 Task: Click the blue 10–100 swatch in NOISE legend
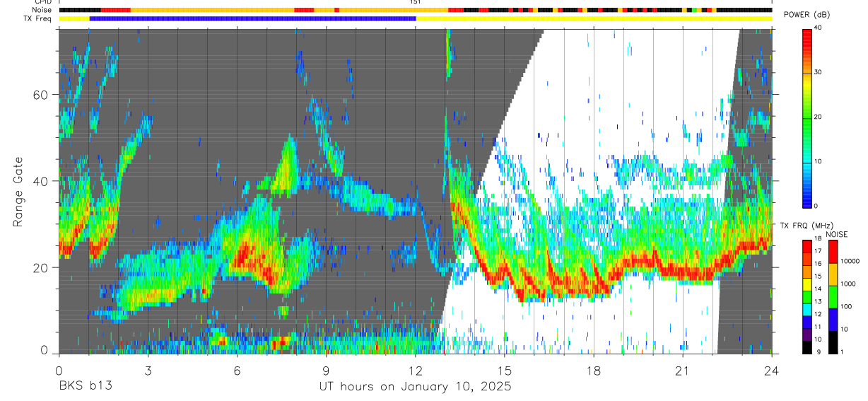[833, 319]
